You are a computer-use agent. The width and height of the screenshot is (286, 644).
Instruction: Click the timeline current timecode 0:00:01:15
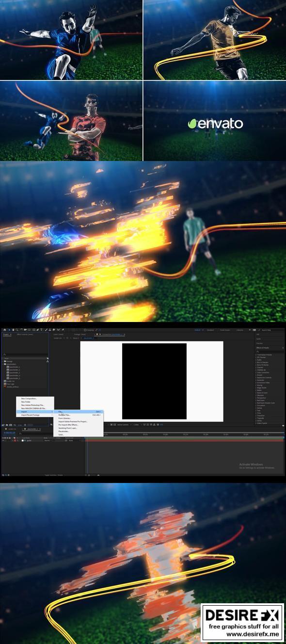9,433
